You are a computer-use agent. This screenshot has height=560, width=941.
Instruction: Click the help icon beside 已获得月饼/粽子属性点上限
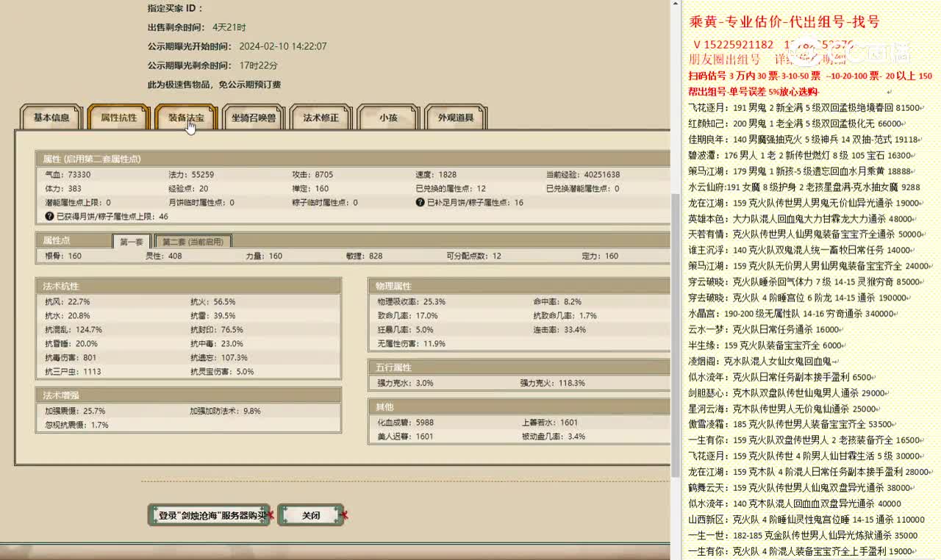(x=50, y=216)
